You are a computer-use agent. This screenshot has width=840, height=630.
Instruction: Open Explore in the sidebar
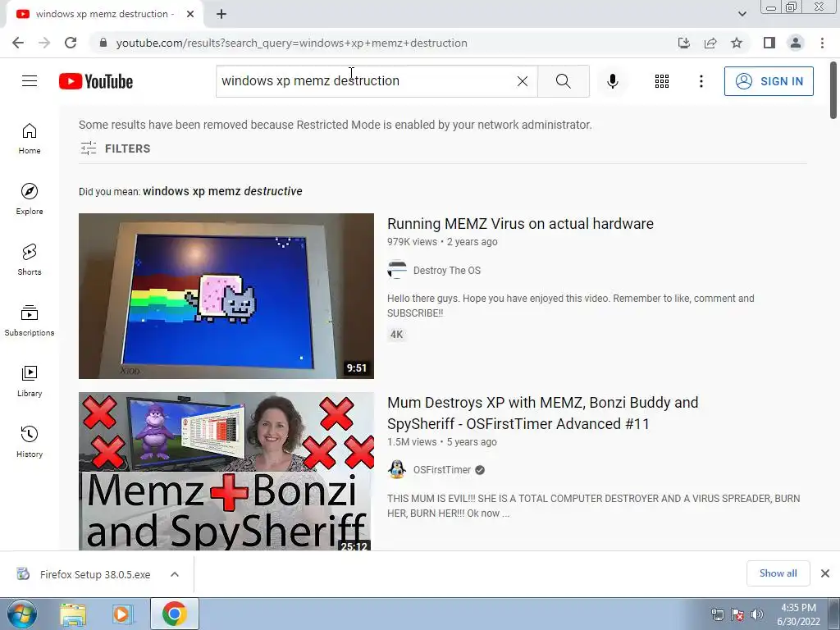(x=30, y=199)
